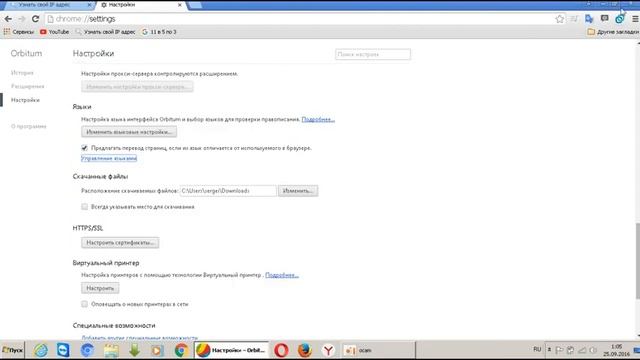Open the Другие закладки folder
This screenshot has height=360, width=640.
click(613, 31)
